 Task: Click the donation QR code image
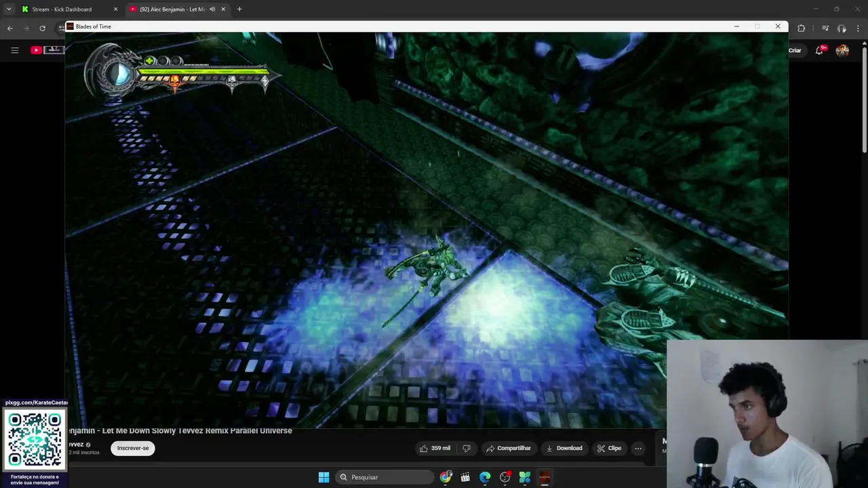click(35, 439)
